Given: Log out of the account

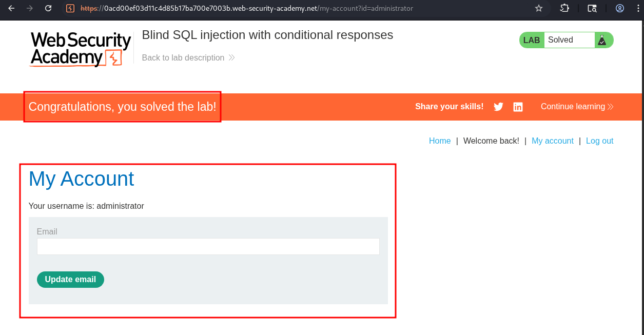Looking at the screenshot, I should coord(599,141).
